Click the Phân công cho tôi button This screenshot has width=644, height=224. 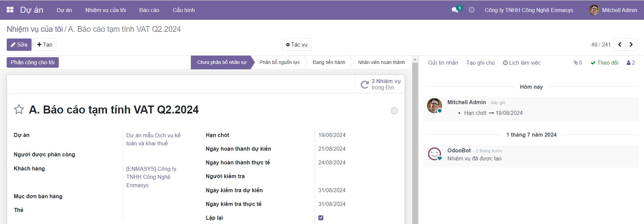pyautogui.click(x=33, y=62)
